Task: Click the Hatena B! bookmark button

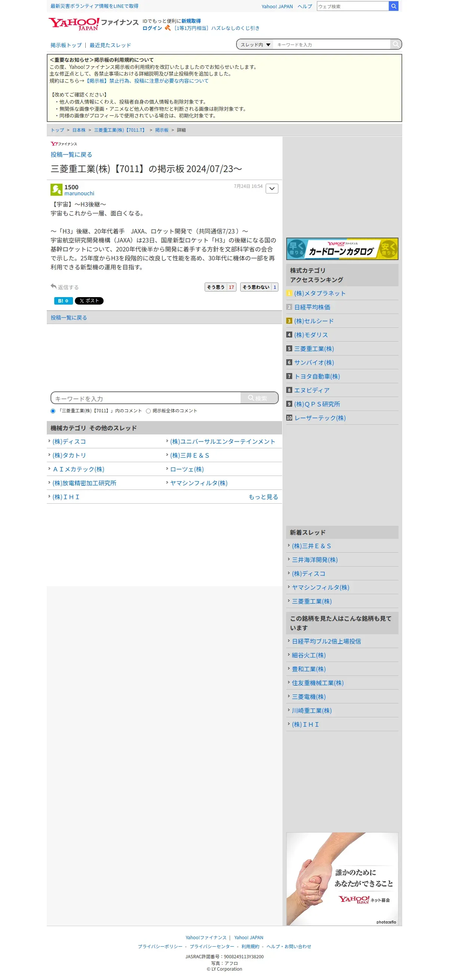Action: 63,300
